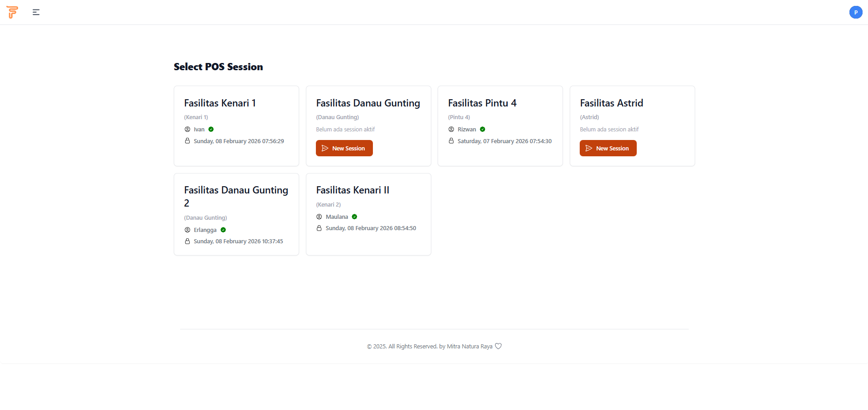This screenshot has width=868, height=410.
Task: Click the lock icon in Fasilitas Kenari II
Action: coord(319,228)
